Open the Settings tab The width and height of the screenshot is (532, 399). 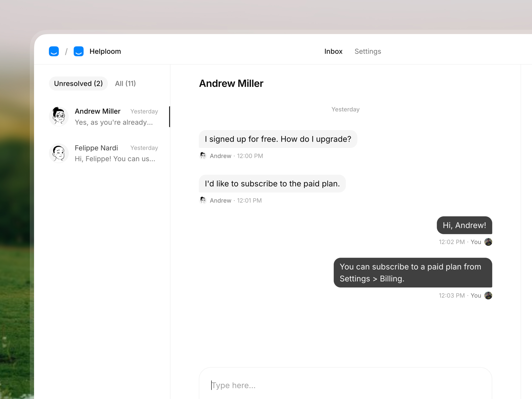tap(368, 51)
